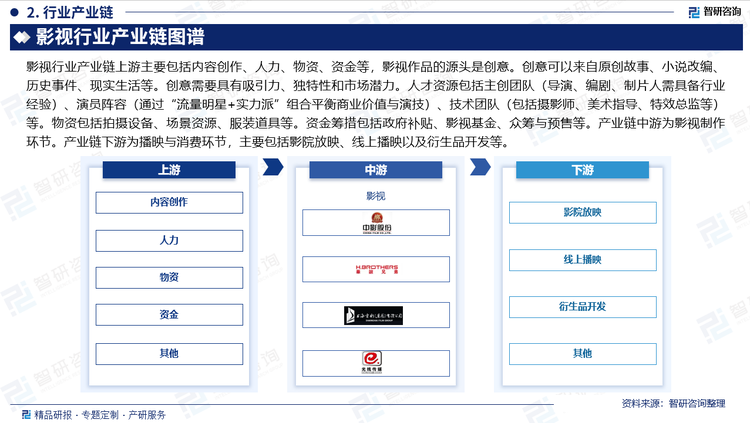Click the H.Brothers 华谊兄弟 logo
The image size is (750, 423).
[x=376, y=269]
